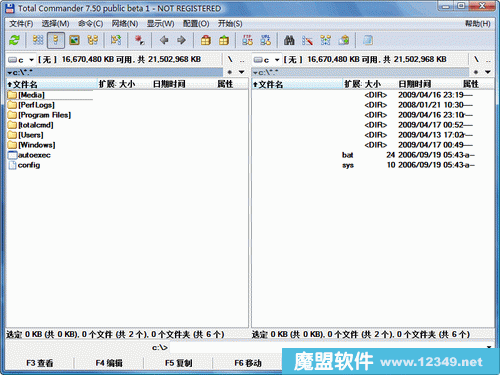Click right panel bat file row
Screen dimensions: 500x375
pyautogui.click(x=373, y=155)
